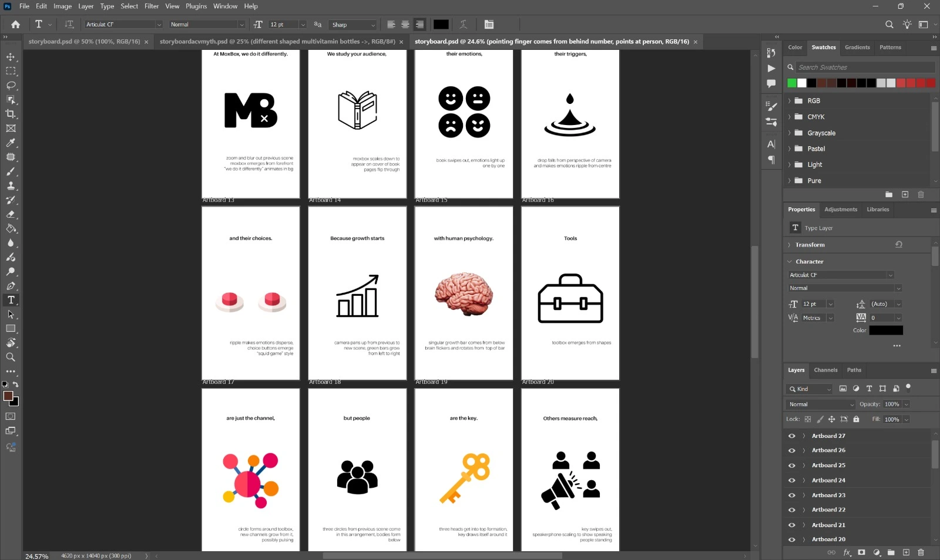Add a layer mask from Layers panel
Viewport: 940px width, 560px height.
861,552
